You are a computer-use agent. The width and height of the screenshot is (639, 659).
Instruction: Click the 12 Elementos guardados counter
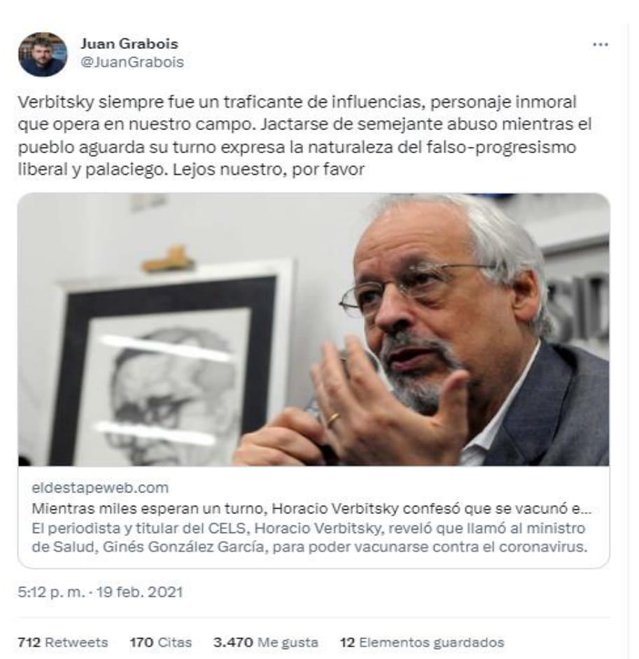(422, 642)
